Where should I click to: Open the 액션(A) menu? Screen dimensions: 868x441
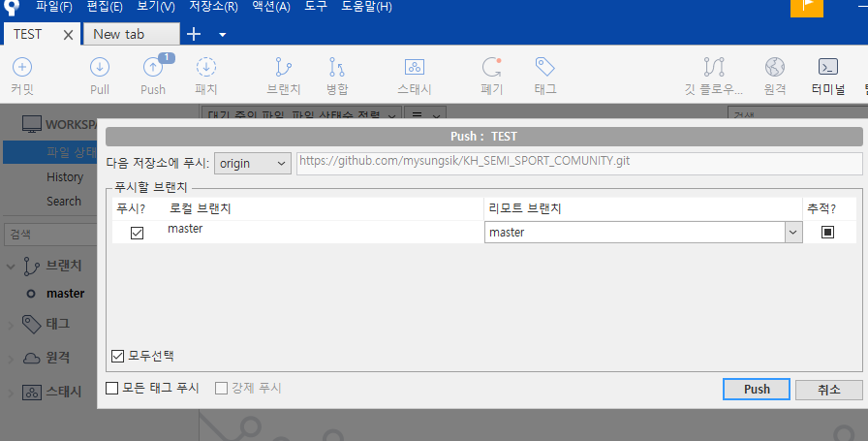[270, 7]
